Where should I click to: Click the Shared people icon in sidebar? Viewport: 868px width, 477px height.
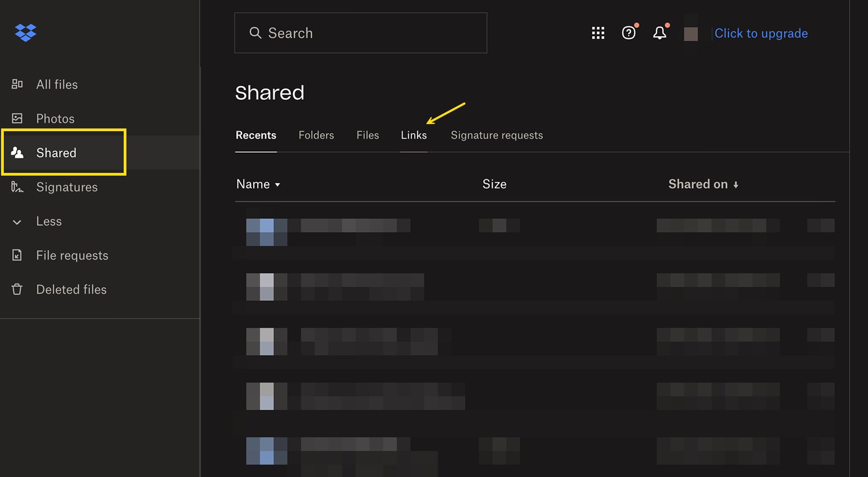pos(17,152)
